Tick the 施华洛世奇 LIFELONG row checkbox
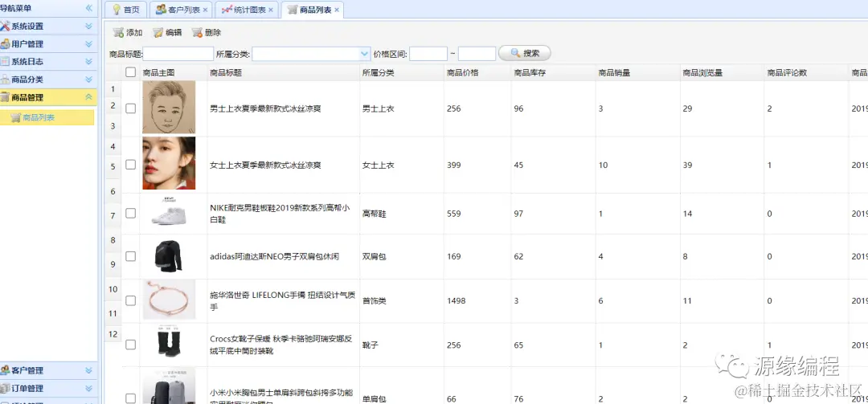Screen dimensions: 868x404 (x=131, y=300)
